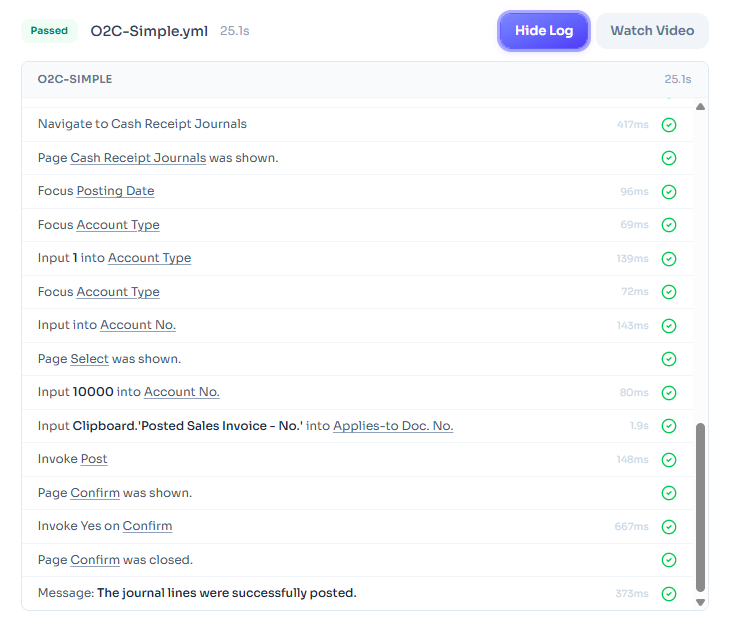Click check icon for Input 1 into Account Type

[x=669, y=259]
